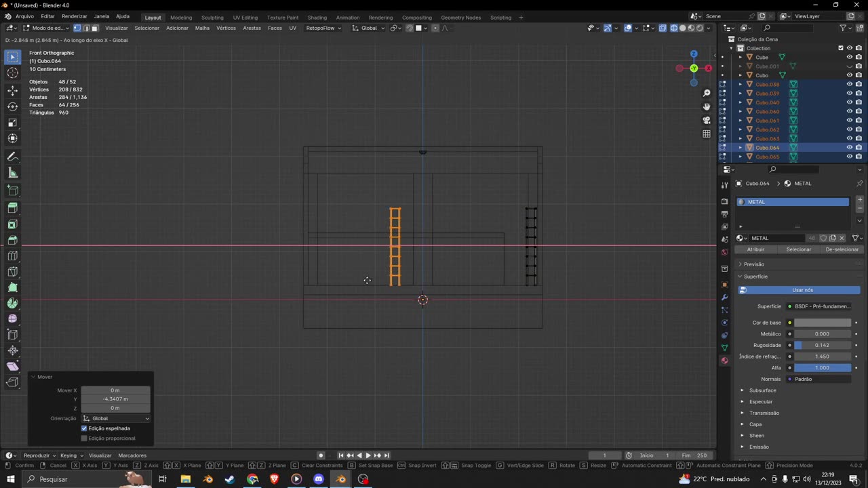Switch to vertex select mode
Image resolution: width=868 pixels, height=488 pixels.
point(77,28)
